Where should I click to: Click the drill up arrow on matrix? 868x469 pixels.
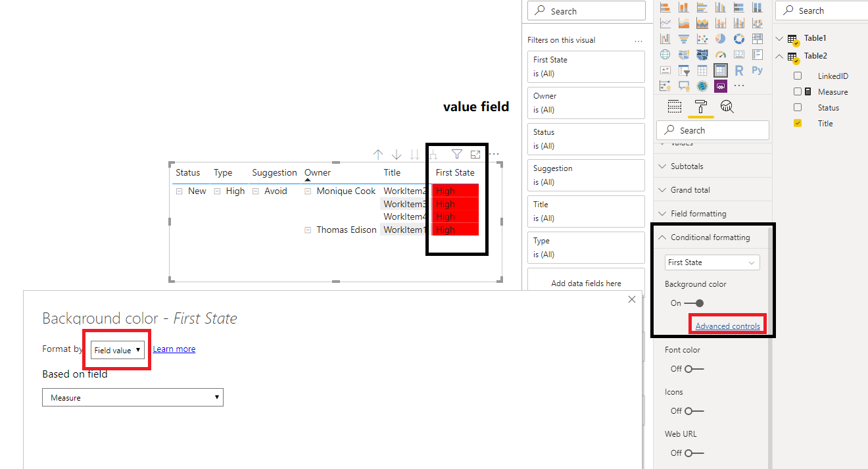pos(378,155)
